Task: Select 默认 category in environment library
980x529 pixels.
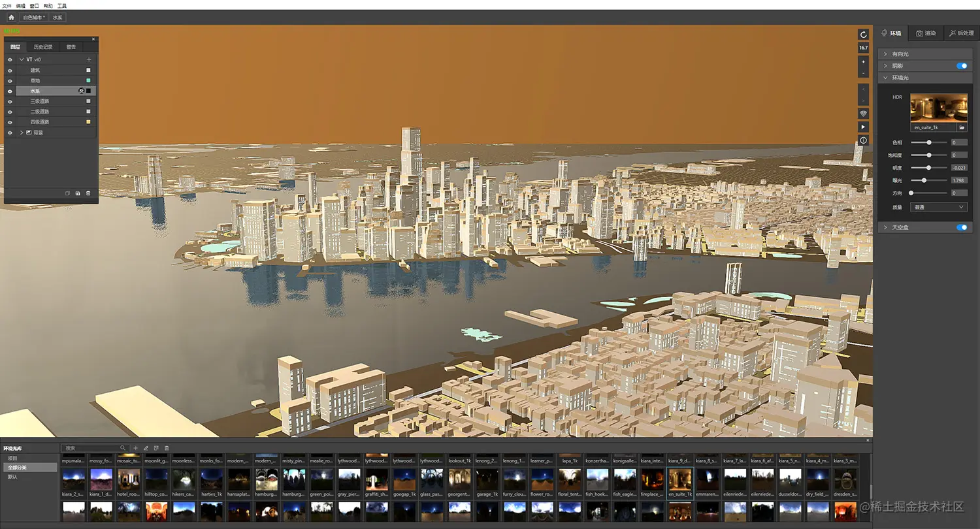Action: click(31, 477)
